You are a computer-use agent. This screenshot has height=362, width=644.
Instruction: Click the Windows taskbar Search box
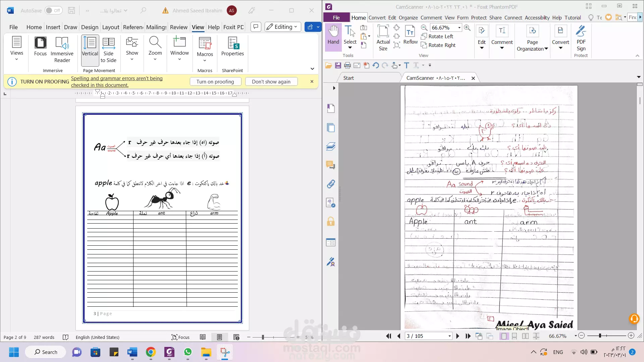point(46,352)
